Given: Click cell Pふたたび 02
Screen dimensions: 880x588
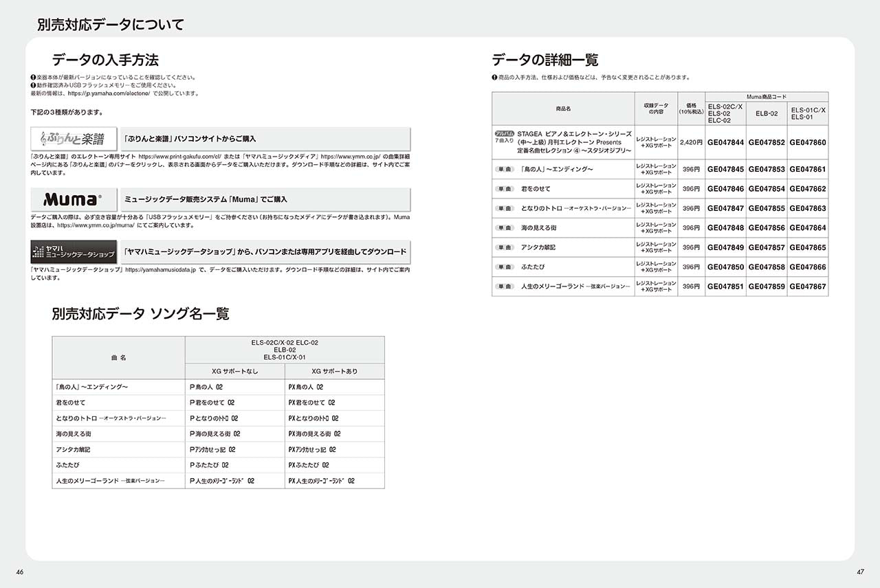Looking at the screenshot, I should (235, 465).
